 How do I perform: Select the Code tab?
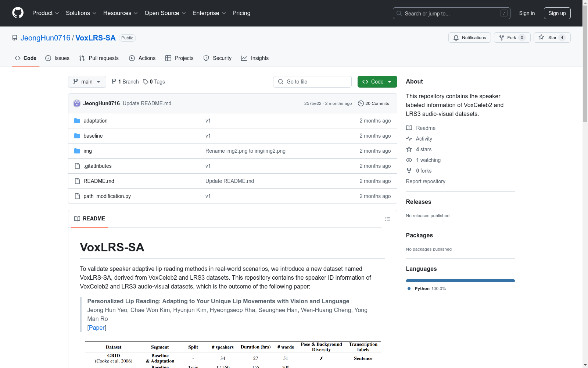click(x=26, y=58)
